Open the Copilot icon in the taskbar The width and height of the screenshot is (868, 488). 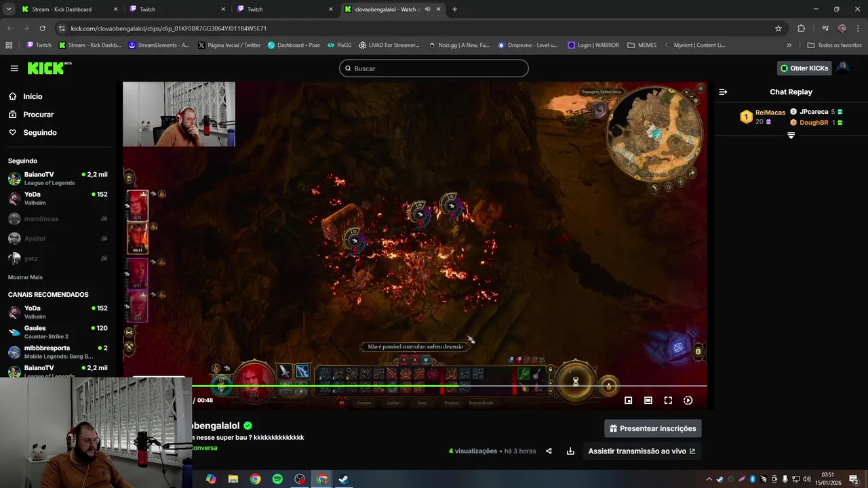tap(211, 479)
